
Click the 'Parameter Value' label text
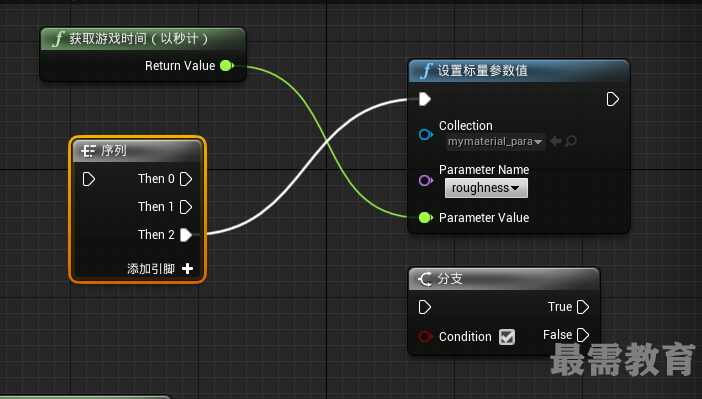[484, 218]
